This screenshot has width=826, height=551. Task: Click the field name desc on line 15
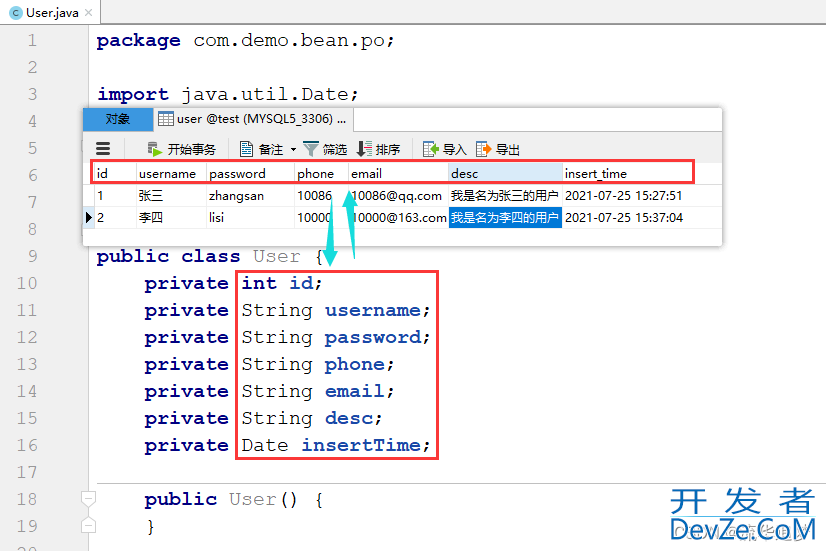click(x=349, y=418)
